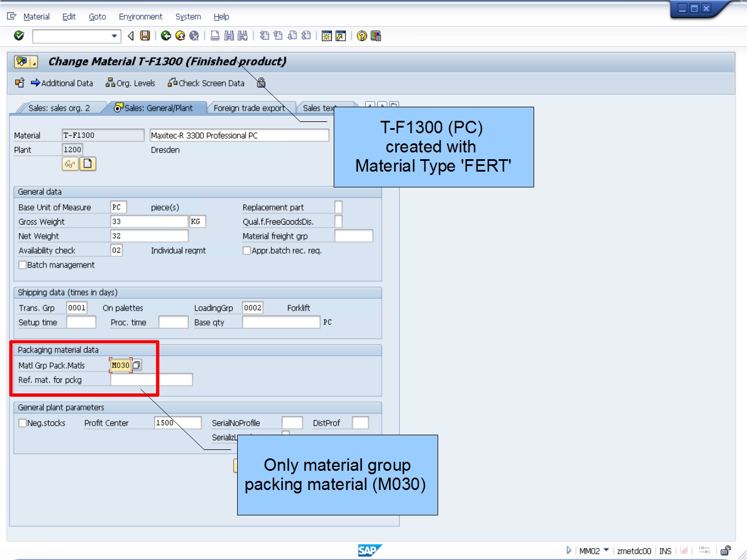
Task: Click the Cancel icon in toolbar
Action: pos(194,36)
